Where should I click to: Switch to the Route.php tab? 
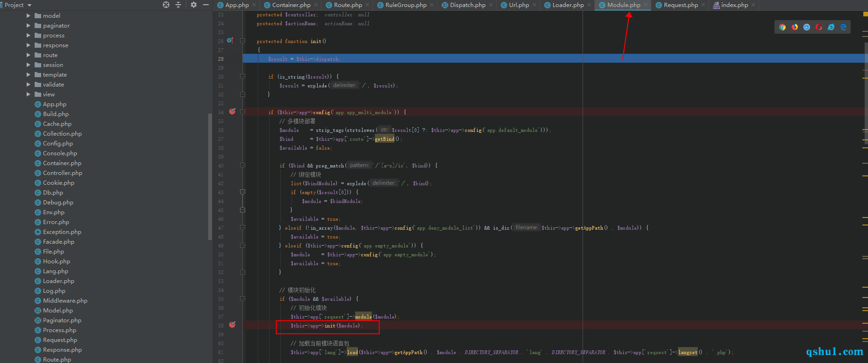(x=348, y=5)
